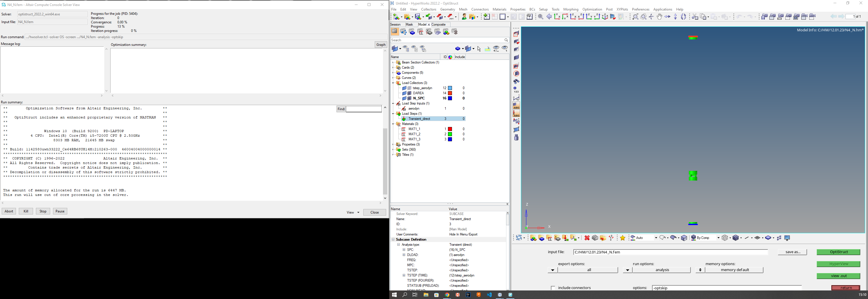Click the search magnifier in Windows taskbar
This screenshot has width=868, height=299.
tap(405, 295)
